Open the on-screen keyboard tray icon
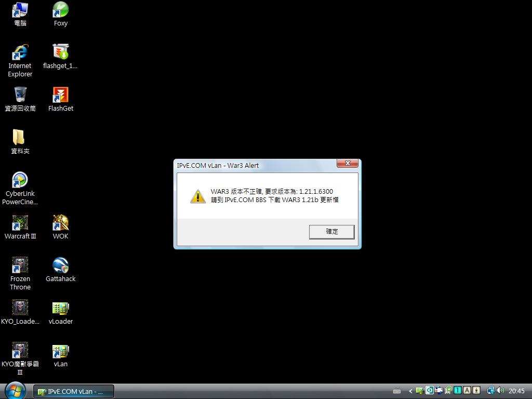 click(x=397, y=391)
